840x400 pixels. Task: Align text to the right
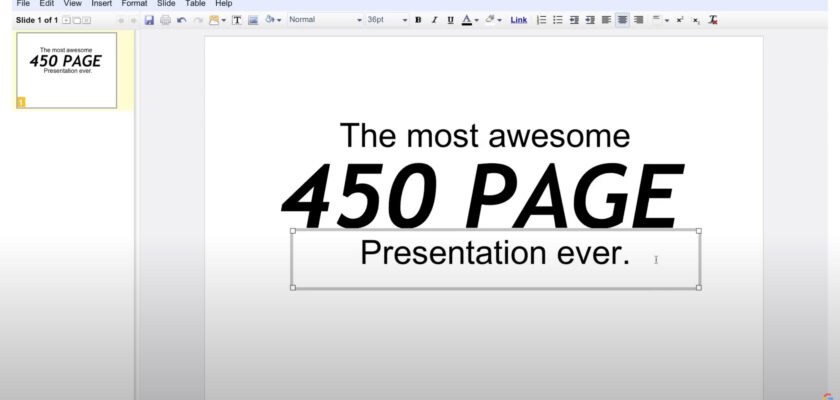pyautogui.click(x=638, y=20)
